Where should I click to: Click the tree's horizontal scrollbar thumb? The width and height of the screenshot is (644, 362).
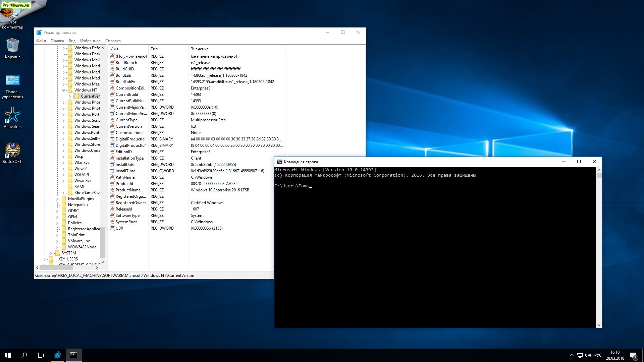click(56, 267)
